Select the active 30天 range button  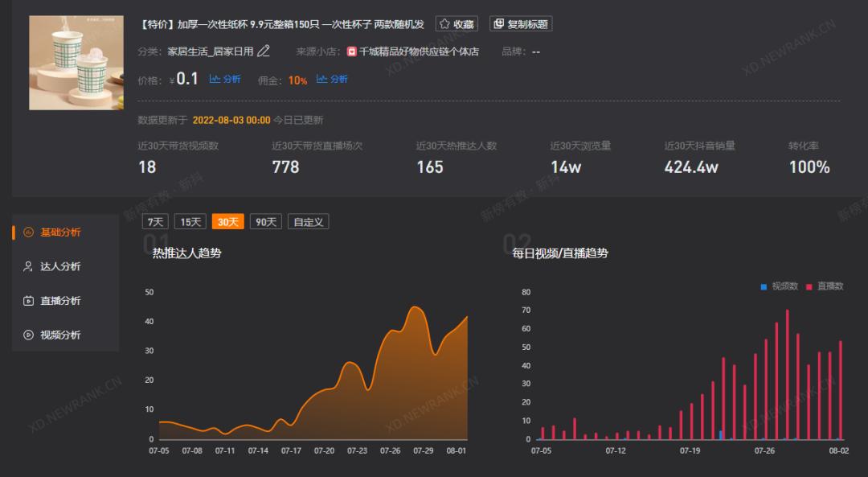click(228, 222)
